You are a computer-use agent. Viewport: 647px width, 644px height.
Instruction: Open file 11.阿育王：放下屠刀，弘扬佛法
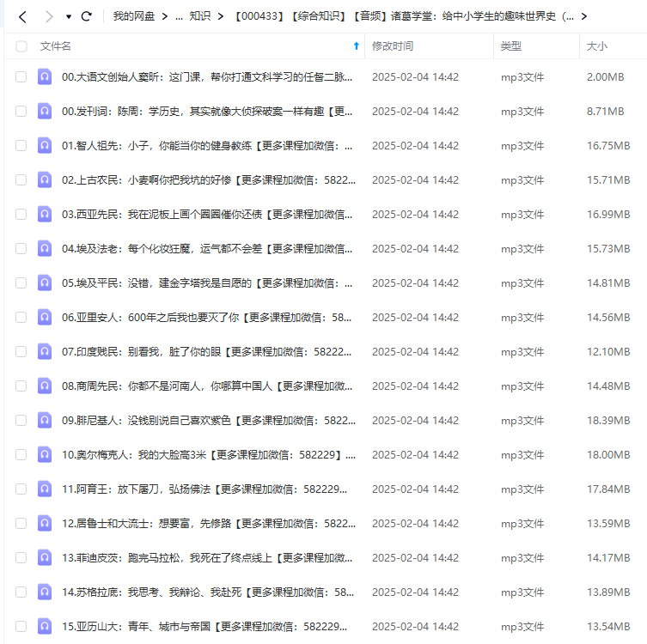204,489
